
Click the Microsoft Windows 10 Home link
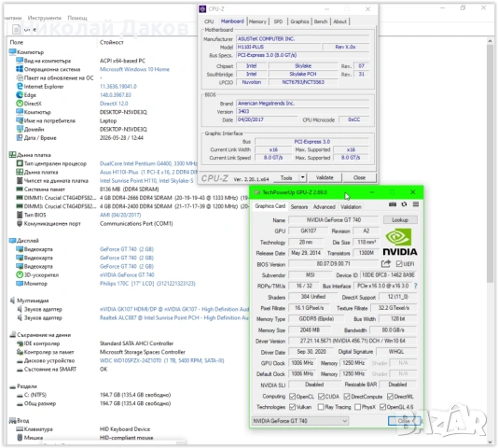[x=134, y=69]
